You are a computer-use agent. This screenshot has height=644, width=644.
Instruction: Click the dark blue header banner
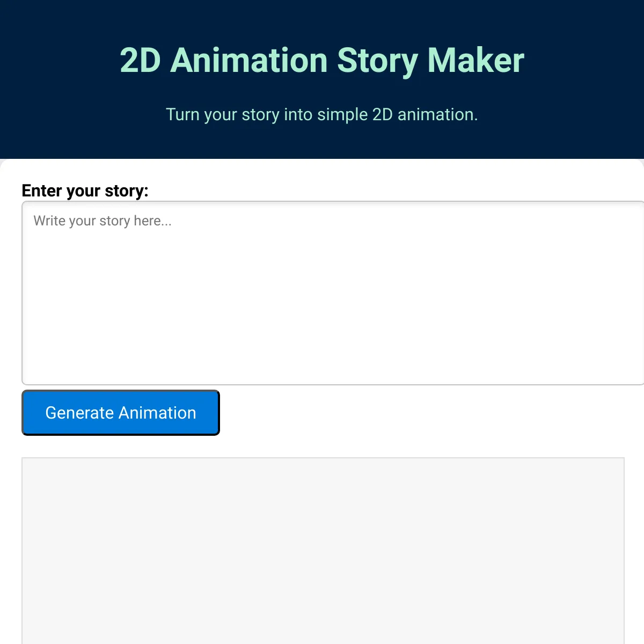[322, 142]
